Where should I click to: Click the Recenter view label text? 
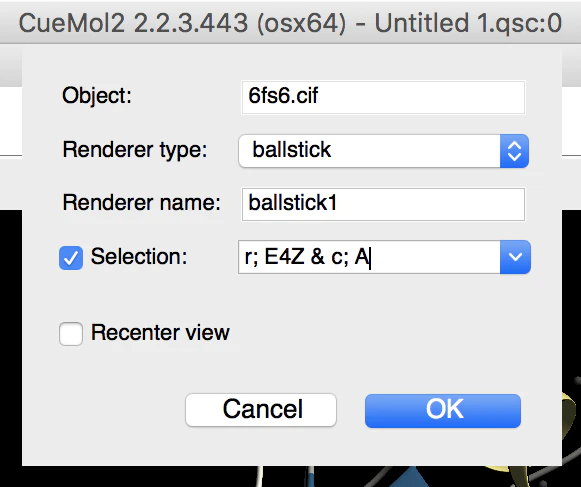(160, 332)
